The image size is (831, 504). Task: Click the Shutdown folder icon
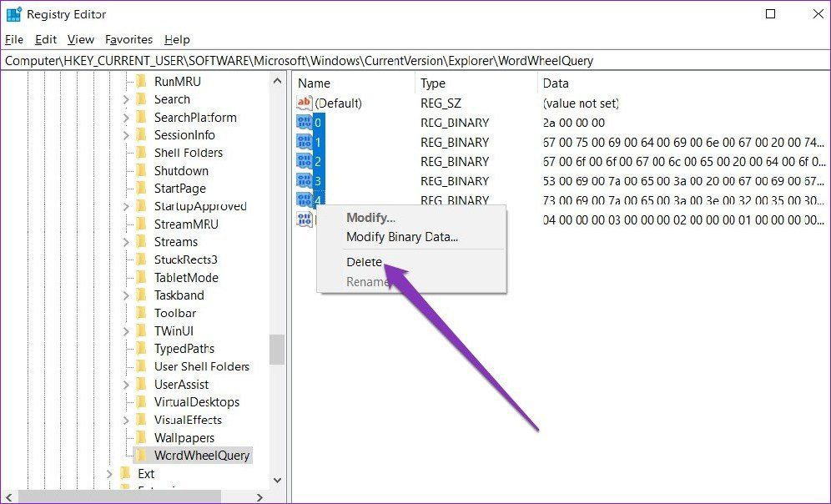pyautogui.click(x=141, y=171)
